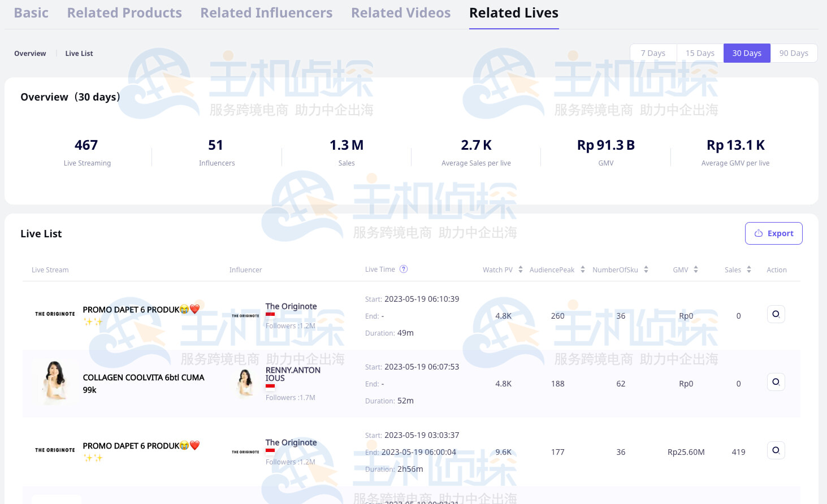
Task: View details of the Rp25.60M live stream
Action: click(x=776, y=450)
